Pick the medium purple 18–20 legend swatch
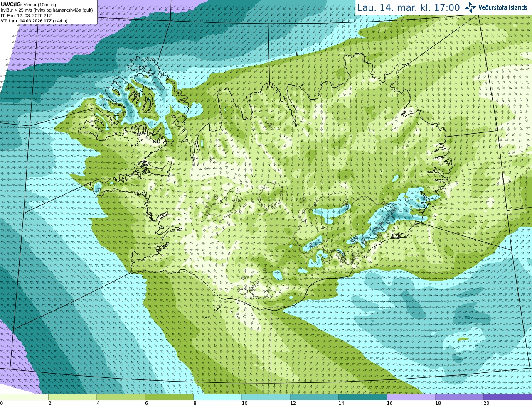Screen dimensions: 532x406 click(459, 397)
